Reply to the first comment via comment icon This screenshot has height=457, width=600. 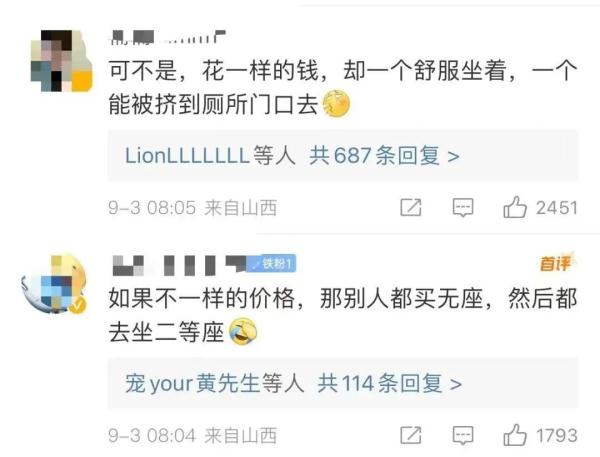pyautogui.click(x=463, y=208)
